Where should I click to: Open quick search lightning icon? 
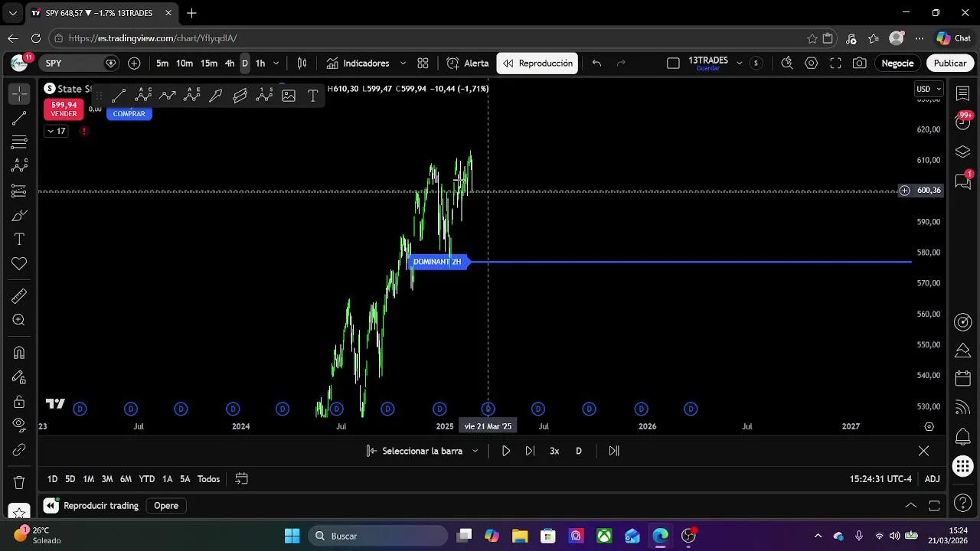click(787, 64)
